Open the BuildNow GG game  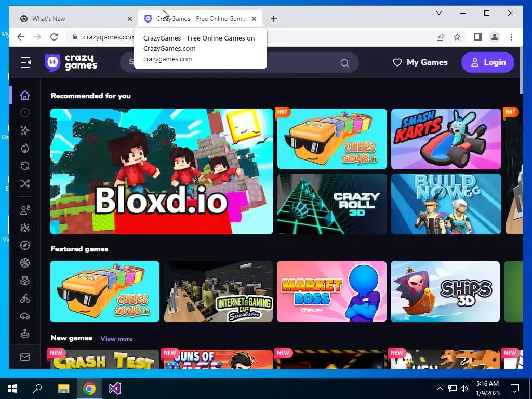point(446,204)
